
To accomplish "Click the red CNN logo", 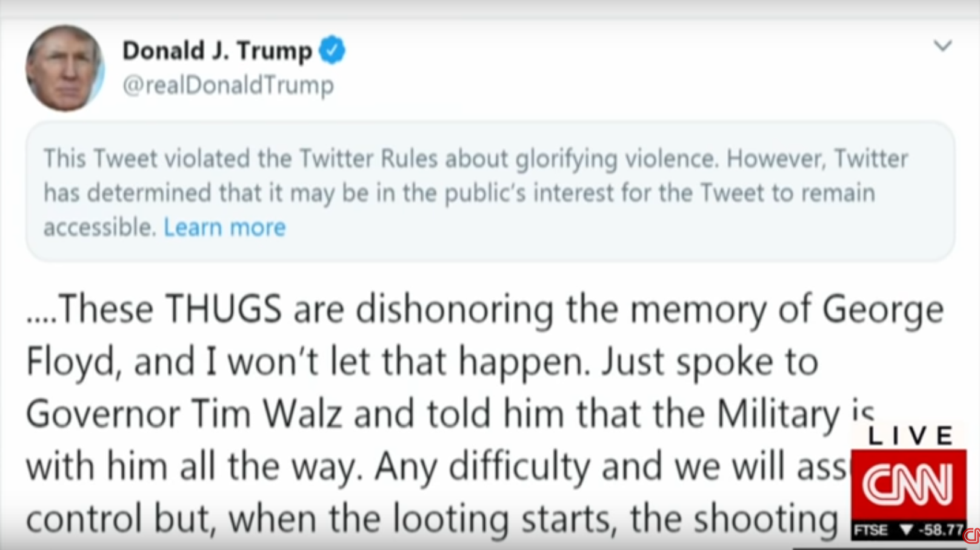I will click(908, 485).
